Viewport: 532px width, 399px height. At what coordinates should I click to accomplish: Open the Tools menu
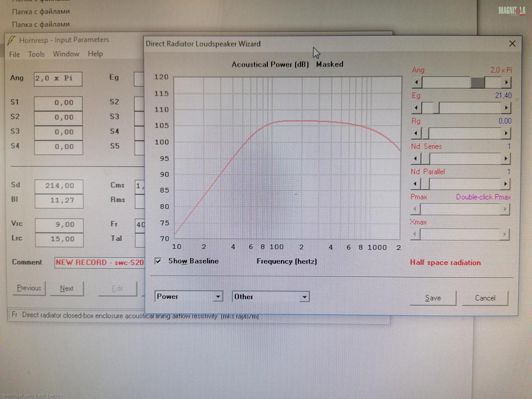[36, 54]
